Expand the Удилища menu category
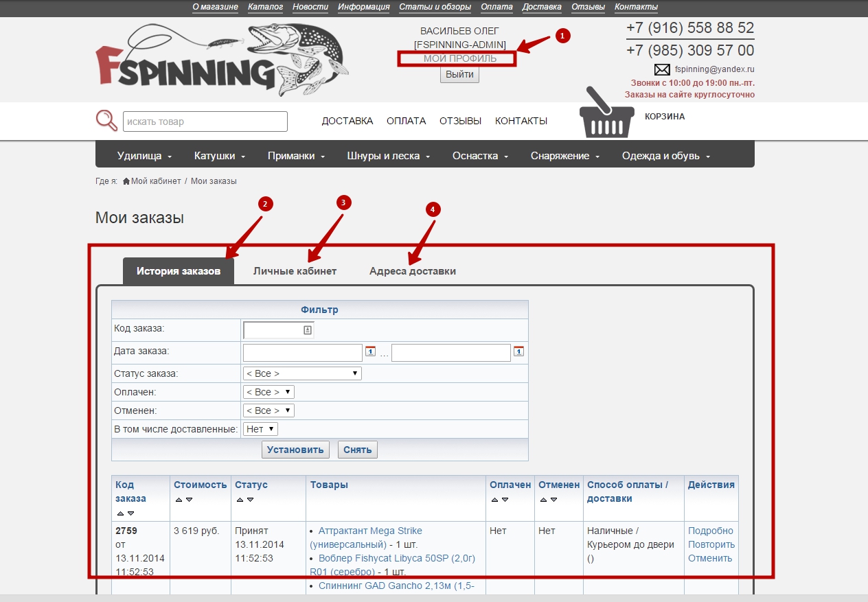Viewport: 868px width, 602px height. point(144,156)
